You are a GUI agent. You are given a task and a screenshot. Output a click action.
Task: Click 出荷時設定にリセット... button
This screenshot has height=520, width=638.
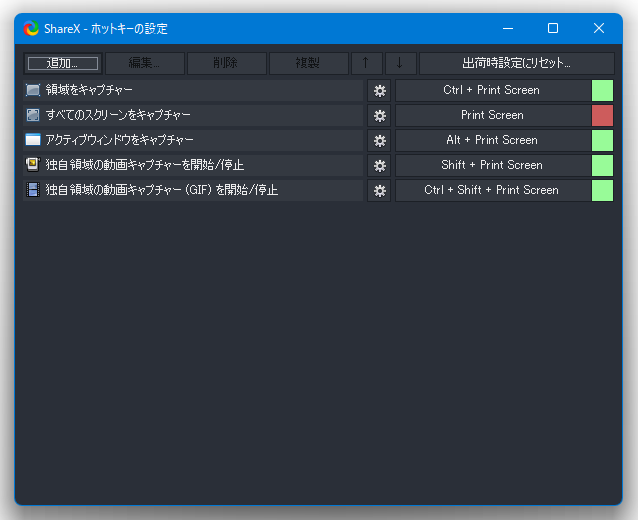pyautogui.click(x=517, y=63)
